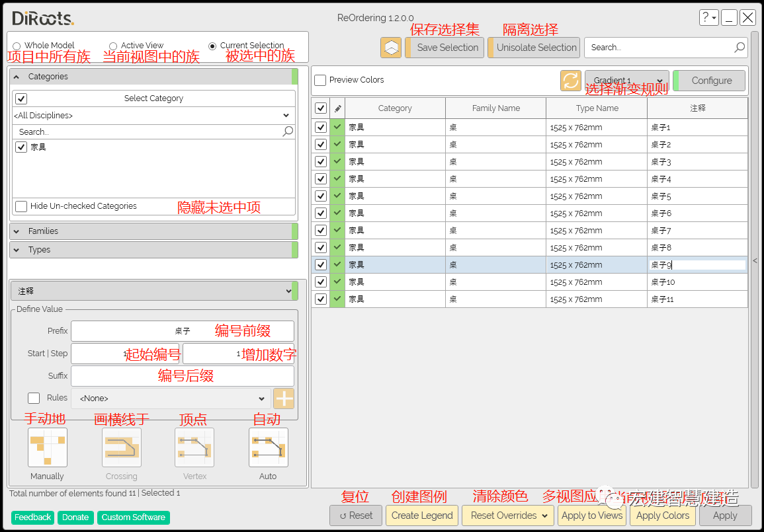Click the isolate elements cube icon
764x532 pixels.
(x=391, y=48)
